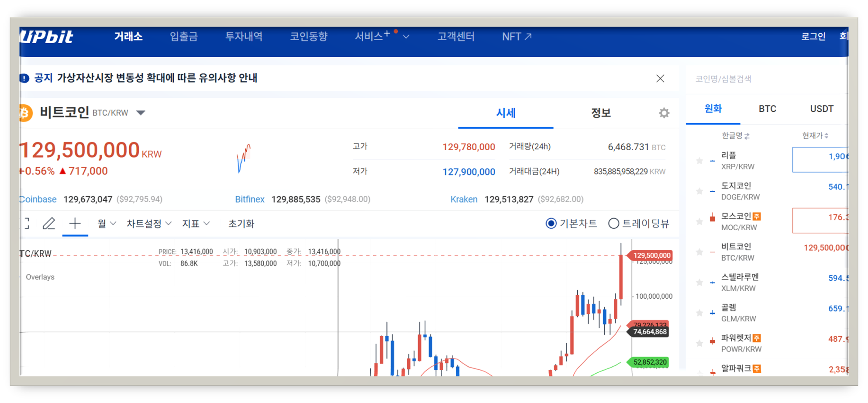
Task: Click the UPbit logo
Action: (x=46, y=37)
